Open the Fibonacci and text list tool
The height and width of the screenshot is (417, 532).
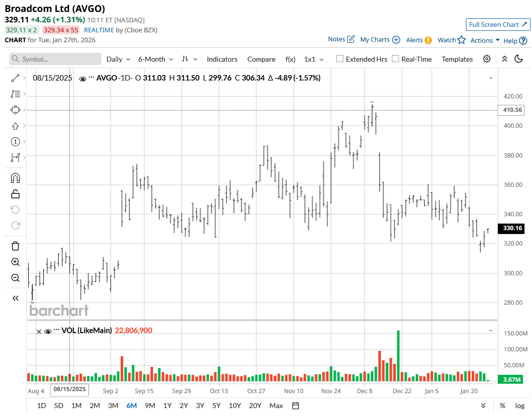pyautogui.click(x=15, y=94)
